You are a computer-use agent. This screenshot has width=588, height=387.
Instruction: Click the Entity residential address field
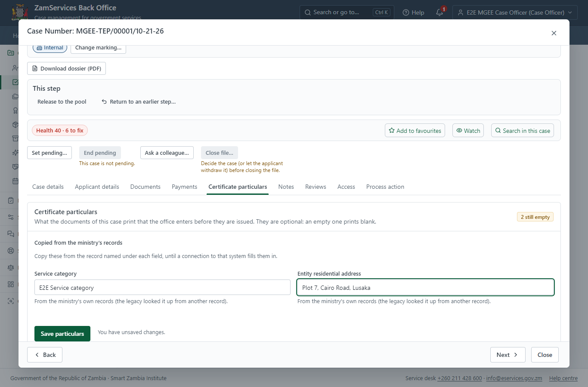click(x=425, y=287)
